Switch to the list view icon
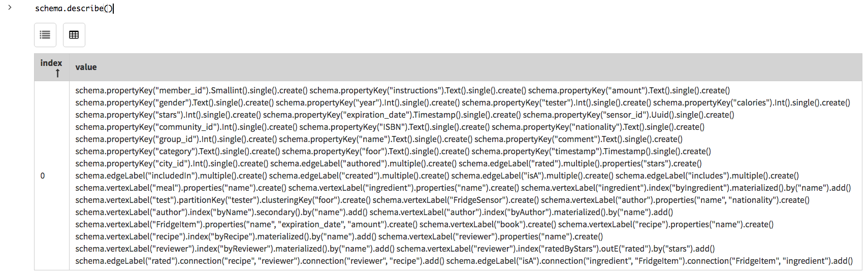The height and width of the screenshot is (278, 868). (x=45, y=35)
